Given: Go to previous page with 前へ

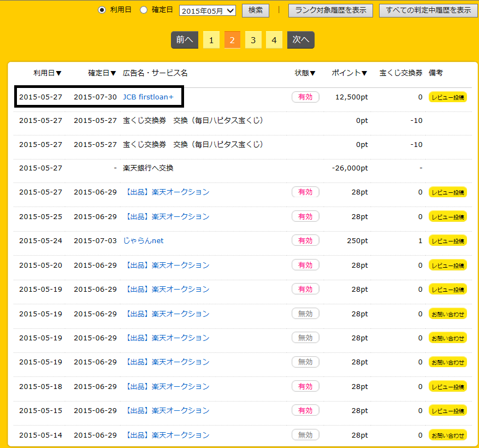Looking at the screenshot, I should tap(185, 40).
